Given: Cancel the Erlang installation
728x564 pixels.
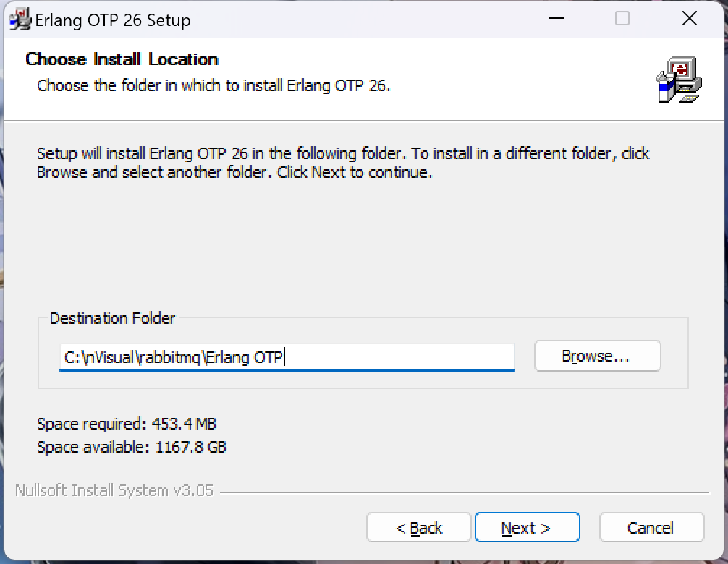Looking at the screenshot, I should pyautogui.click(x=651, y=528).
